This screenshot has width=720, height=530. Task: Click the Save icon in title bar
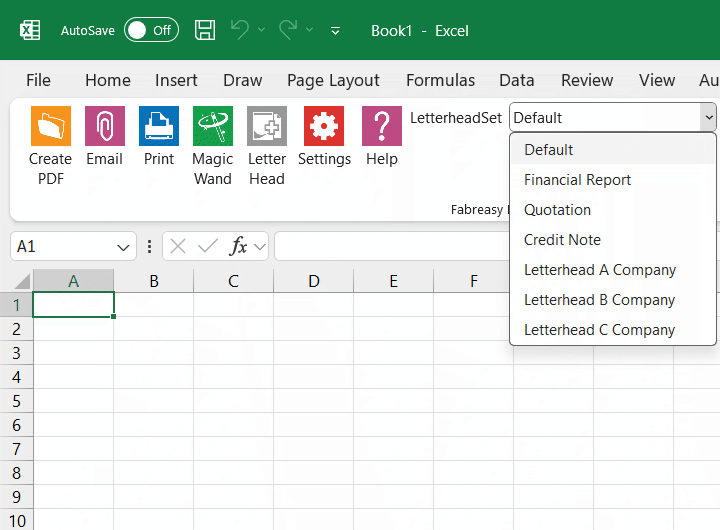point(205,30)
